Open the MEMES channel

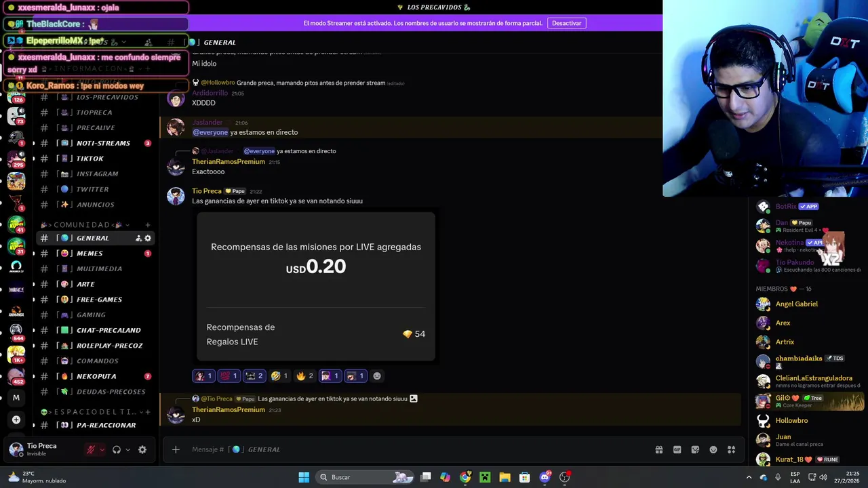coord(96,253)
